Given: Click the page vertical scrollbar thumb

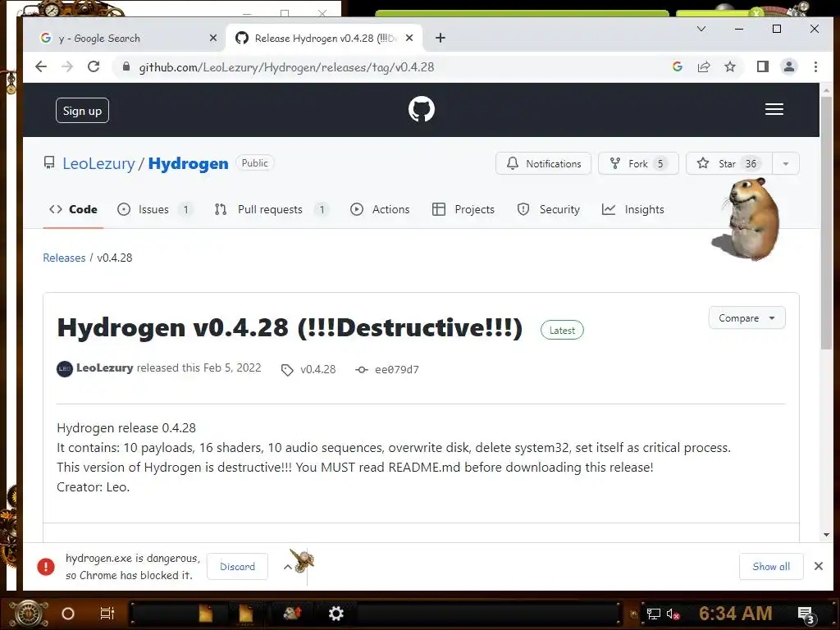Looking at the screenshot, I should pyautogui.click(x=826, y=223).
